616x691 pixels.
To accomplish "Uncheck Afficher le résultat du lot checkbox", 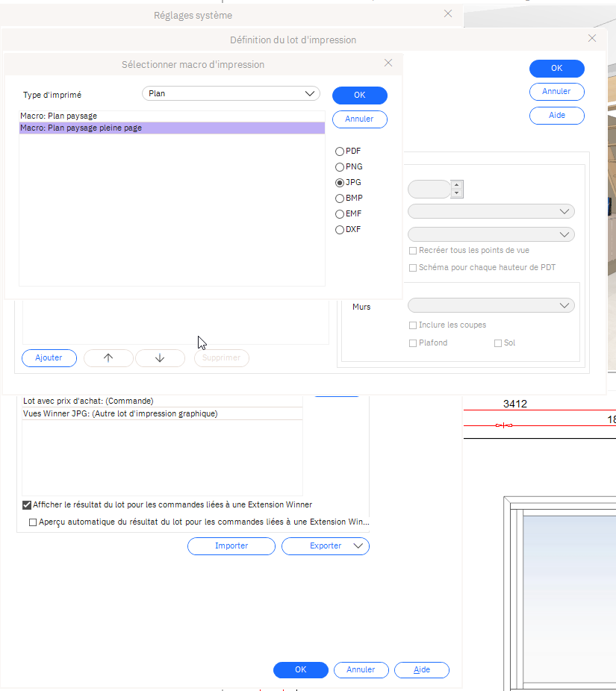I will (28, 504).
